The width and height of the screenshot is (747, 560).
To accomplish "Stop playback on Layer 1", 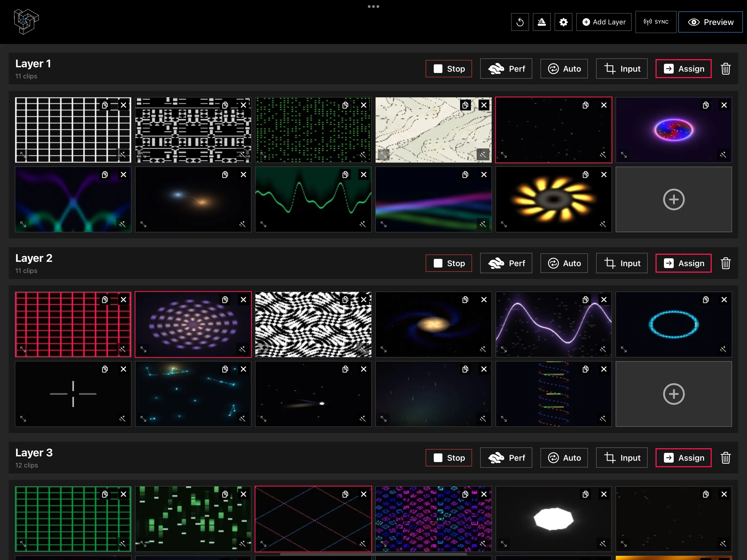I will click(x=449, y=69).
